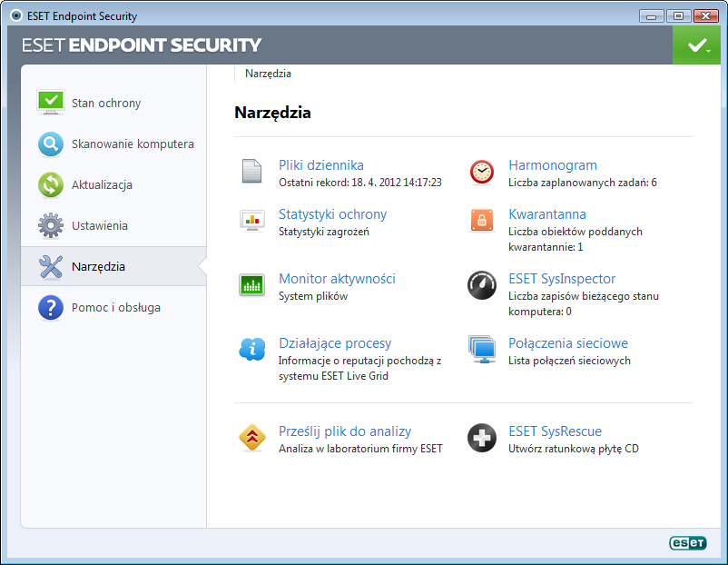728x565 pixels.
Task: Click the Skanowanie komputera magnifier icon
Action: click(x=51, y=144)
